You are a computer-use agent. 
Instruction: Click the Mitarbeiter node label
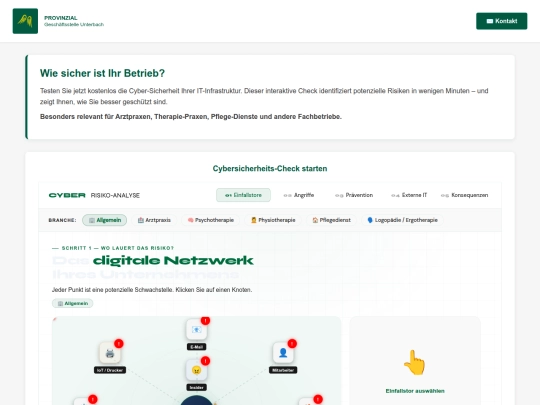pyautogui.click(x=283, y=370)
